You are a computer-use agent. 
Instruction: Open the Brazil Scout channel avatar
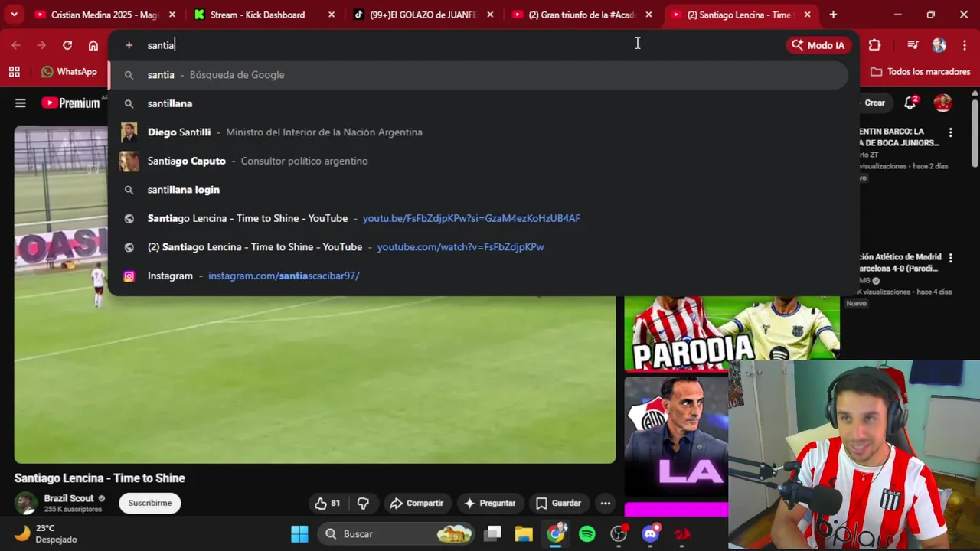tap(26, 503)
